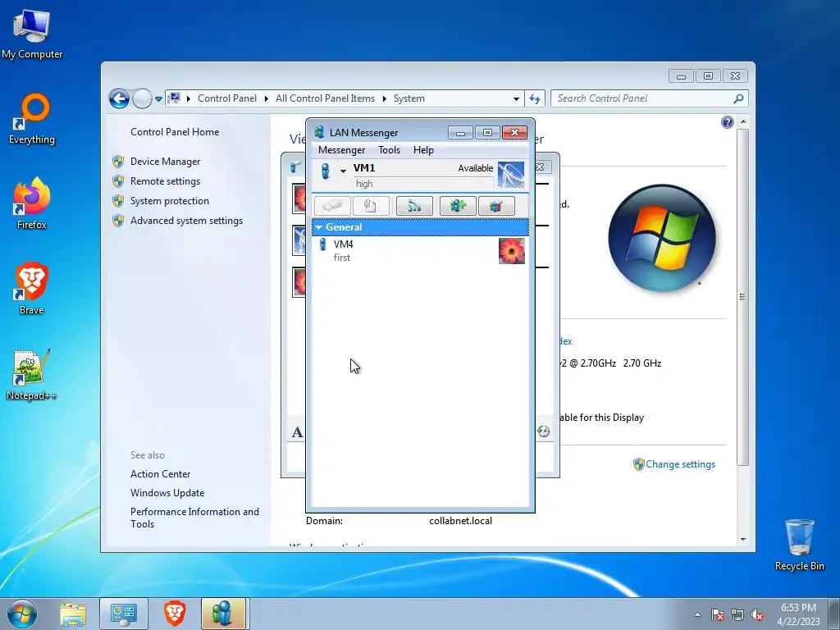
Task: Click the 'Available' status text
Action: pyautogui.click(x=475, y=168)
